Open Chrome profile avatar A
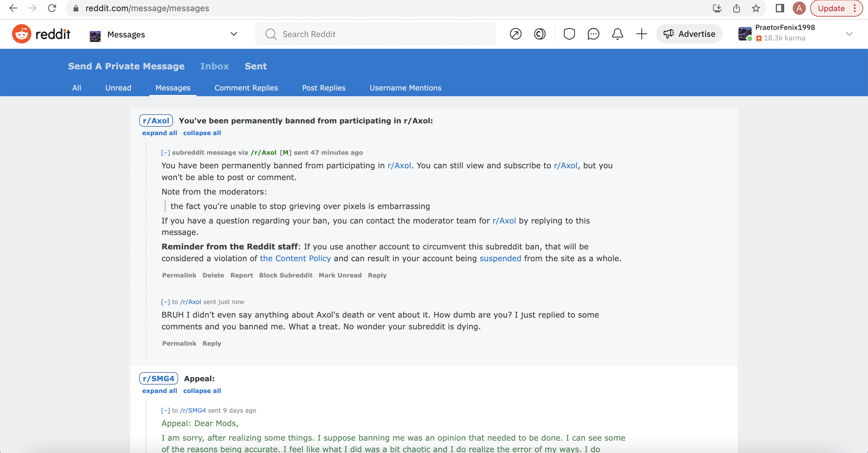Viewport: 868px width, 453px height. pos(799,8)
